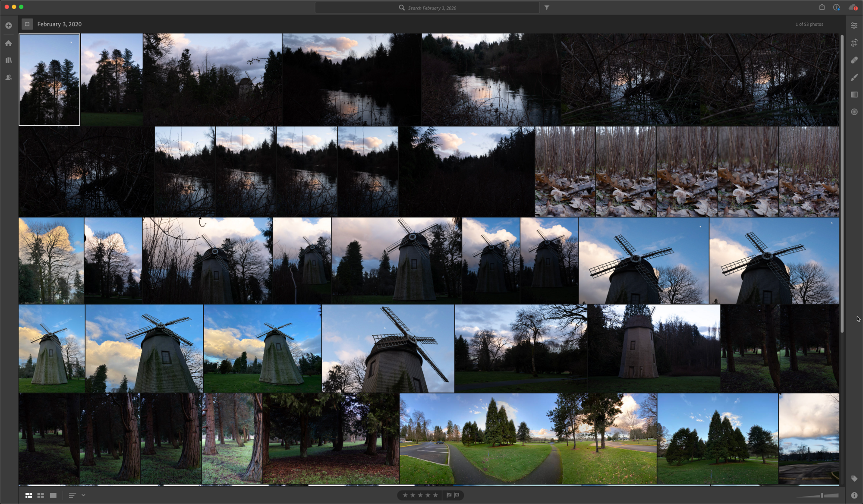
Task: Select the highlighted first tree silhouette photo
Action: point(49,79)
